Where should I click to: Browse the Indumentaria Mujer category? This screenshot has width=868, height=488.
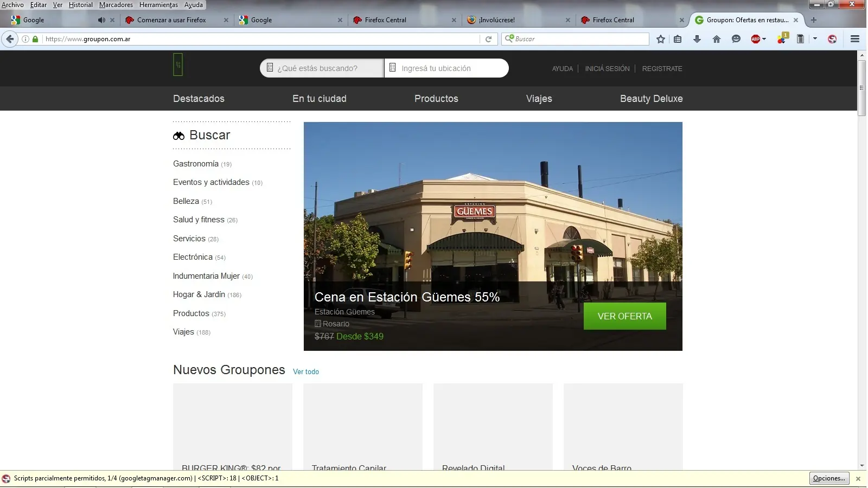(213, 276)
